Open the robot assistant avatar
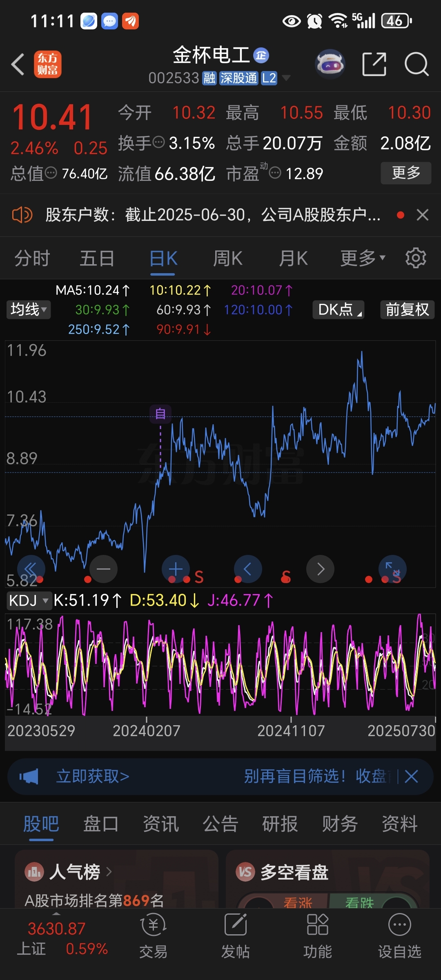The height and width of the screenshot is (980, 441). [x=330, y=64]
